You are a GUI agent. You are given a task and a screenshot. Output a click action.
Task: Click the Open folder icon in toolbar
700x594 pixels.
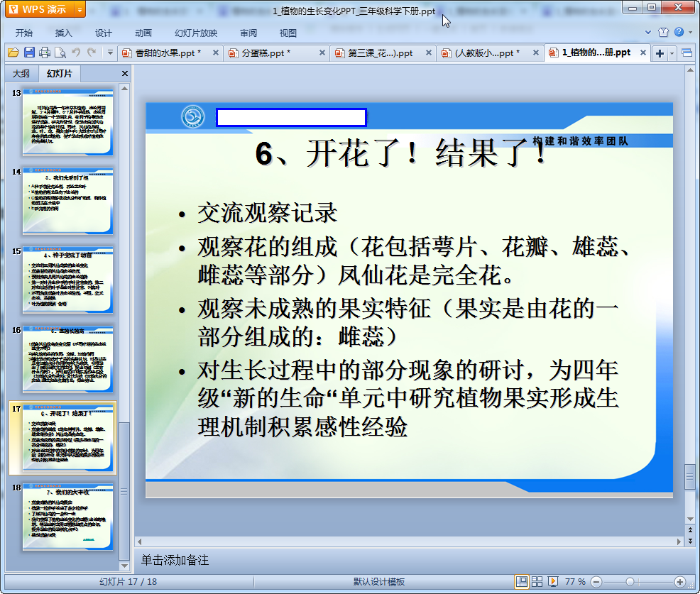(x=13, y=53)
